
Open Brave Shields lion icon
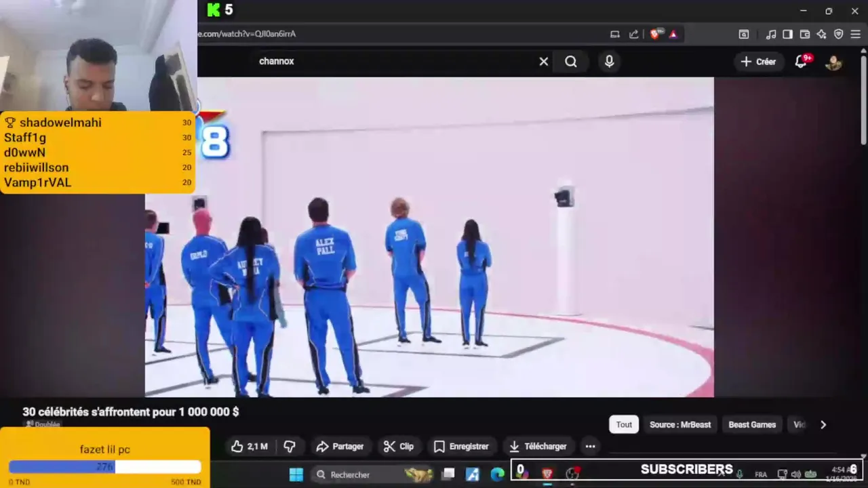click(x=654, y=34)
